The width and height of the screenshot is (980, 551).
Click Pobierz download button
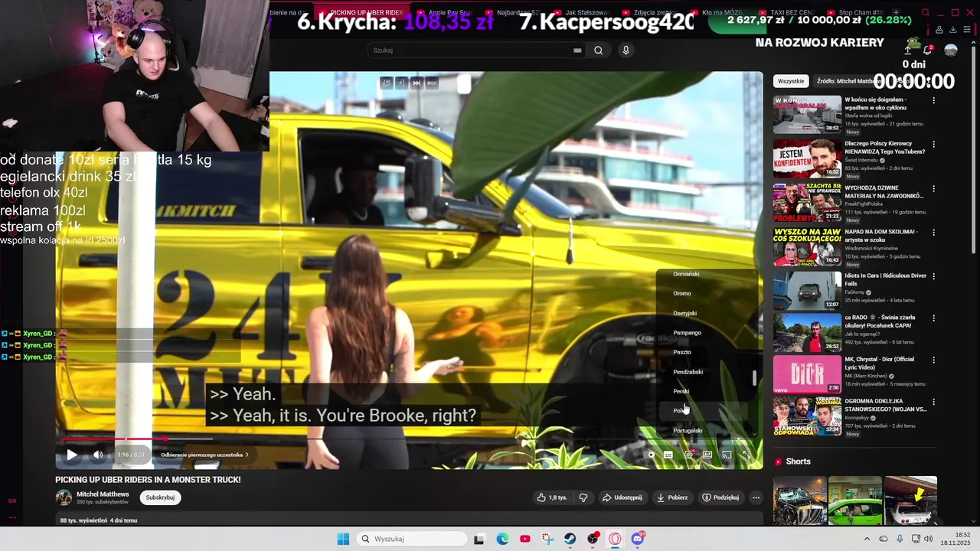[x=672, y=497]
